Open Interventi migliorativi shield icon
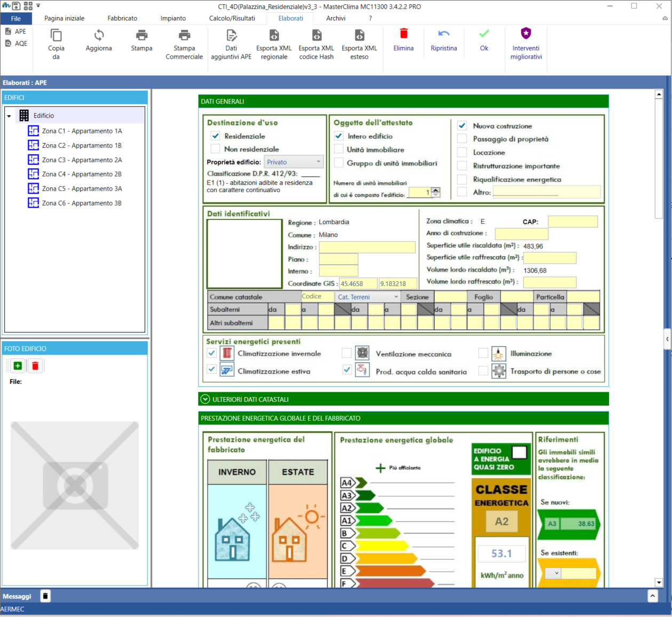The width and height of the screenshot is (672, 617). tap(526, 34)
